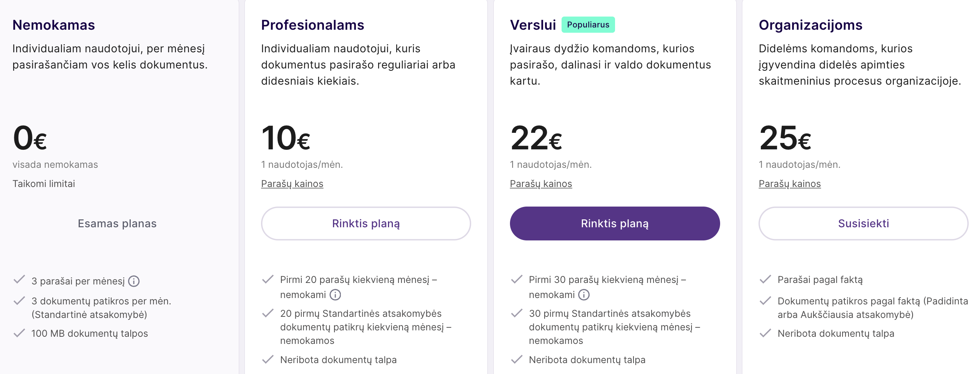Click the Populiarus badge
Image resolution: width=980 pixels, height=374 pixels.
coord(588,25)
